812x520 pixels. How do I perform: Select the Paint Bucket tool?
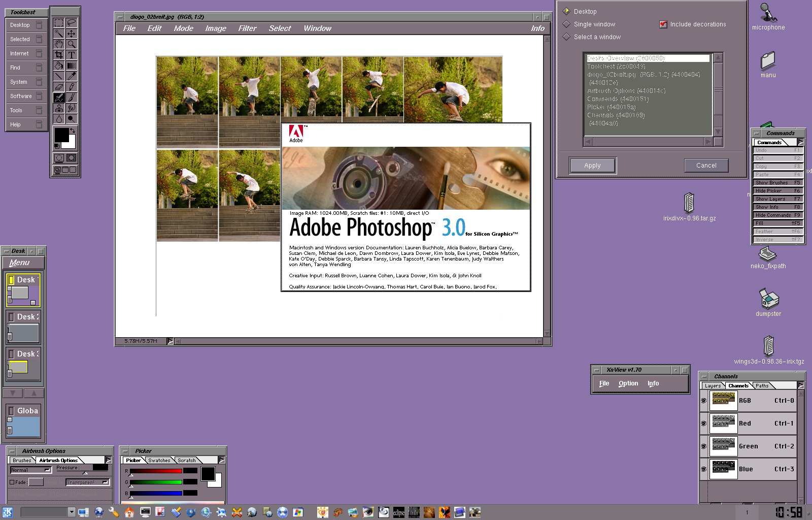tap(59, 66)
